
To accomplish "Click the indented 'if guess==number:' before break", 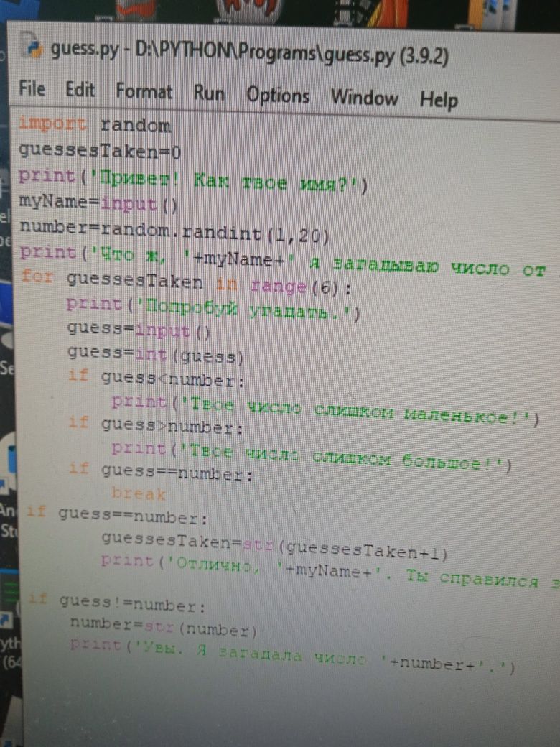I will tap(161, 470).
